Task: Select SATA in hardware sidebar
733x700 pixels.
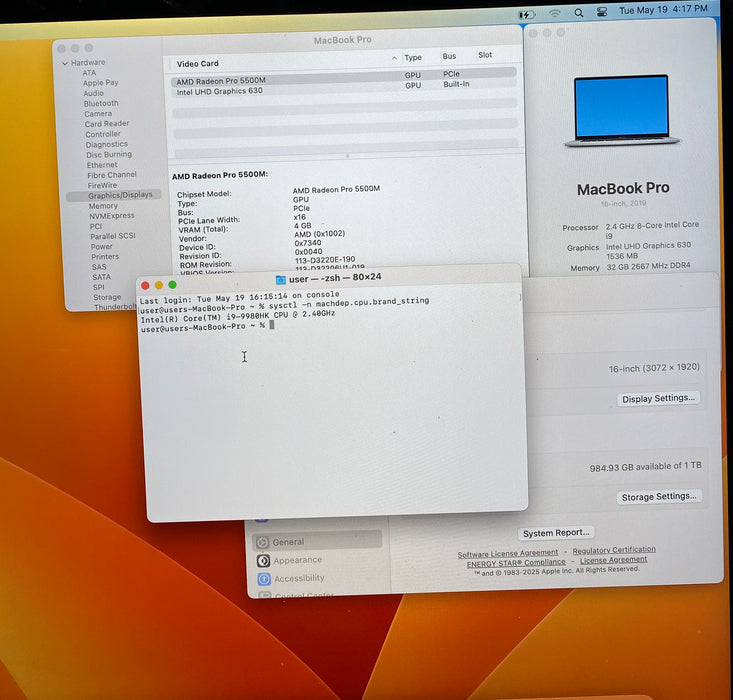Action: [x=101, y=277]
